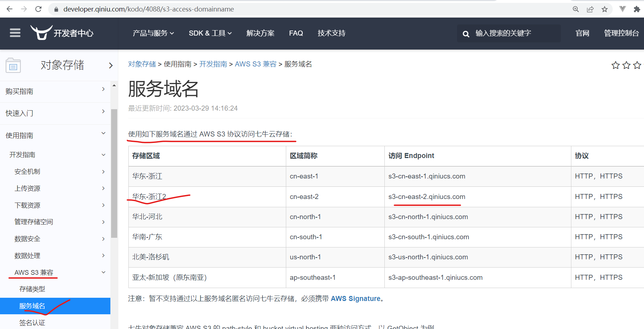Click the 服务域名 page heading
The image size is (644, 329).
[163, 89]
